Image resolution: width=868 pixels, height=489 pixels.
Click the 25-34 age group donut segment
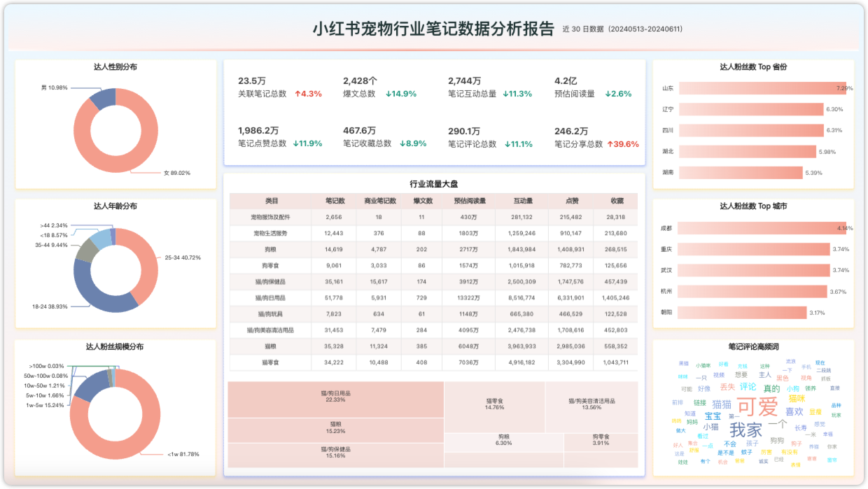point(145,260)
